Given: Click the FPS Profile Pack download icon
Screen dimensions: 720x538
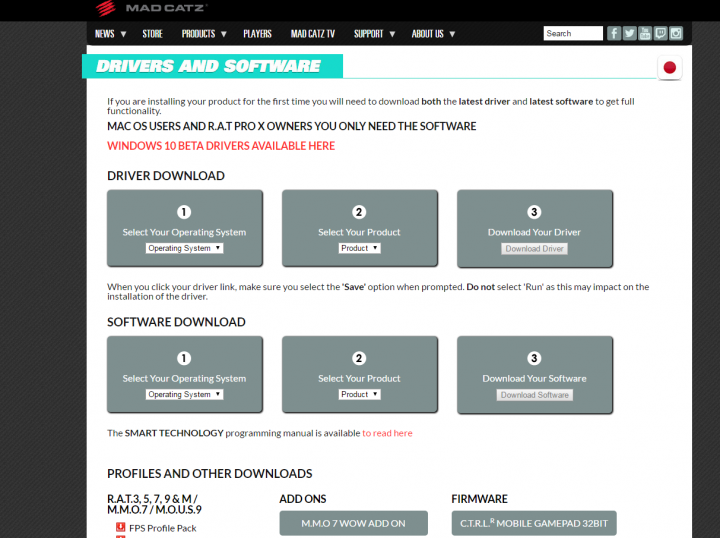Looking at the screenshot, I should click(121, 527).
